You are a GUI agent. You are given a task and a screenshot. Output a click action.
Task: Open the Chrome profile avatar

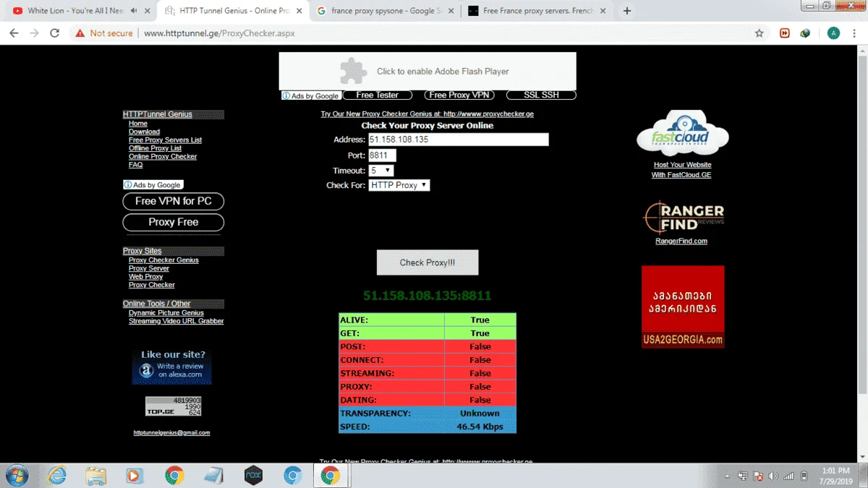click(833, 33)
